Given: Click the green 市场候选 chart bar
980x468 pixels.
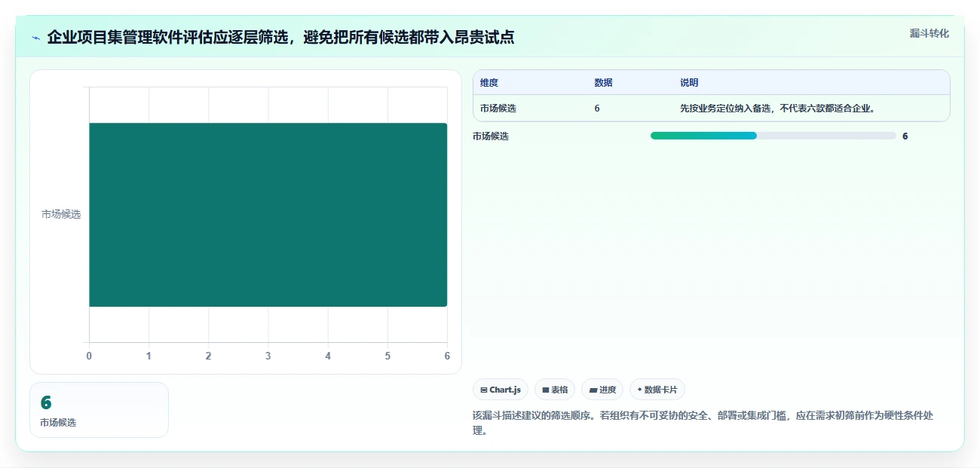Looking at the screenshot, I should (268, 215).
